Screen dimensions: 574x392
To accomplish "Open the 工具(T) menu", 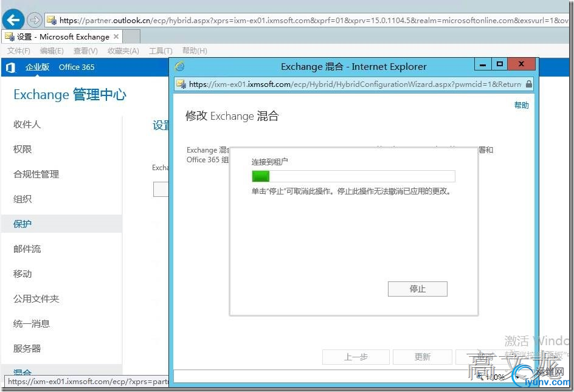I will click(161, 51).
